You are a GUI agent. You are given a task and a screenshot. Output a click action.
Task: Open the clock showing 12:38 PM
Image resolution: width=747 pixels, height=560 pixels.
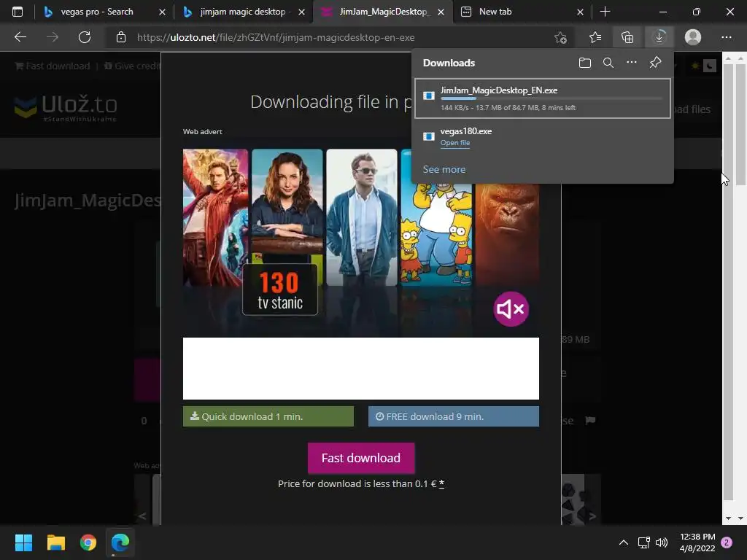697,542
